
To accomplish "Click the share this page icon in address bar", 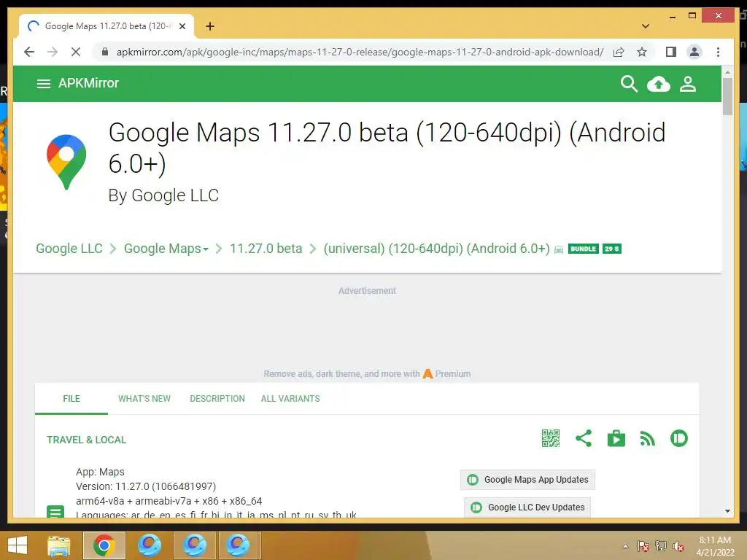I will point(619,52).
